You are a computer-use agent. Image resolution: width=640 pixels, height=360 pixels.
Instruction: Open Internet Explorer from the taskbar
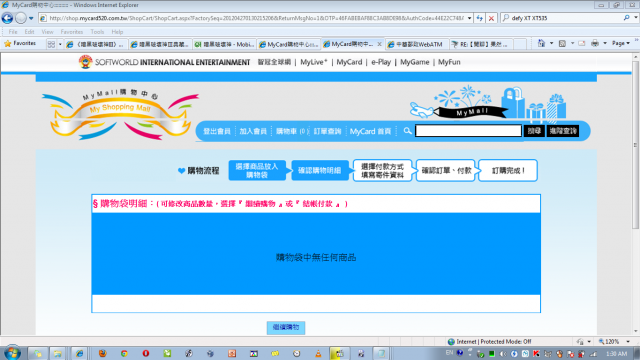(79, 353)
